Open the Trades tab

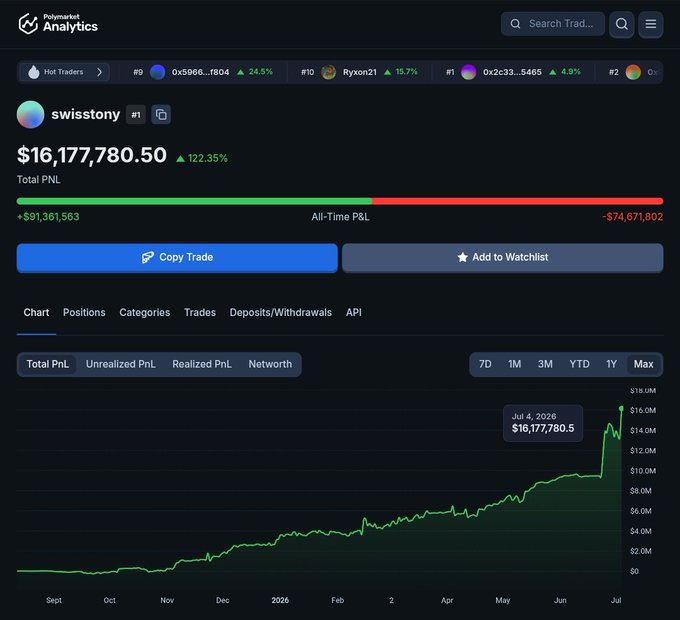click(x=200, y=313)
